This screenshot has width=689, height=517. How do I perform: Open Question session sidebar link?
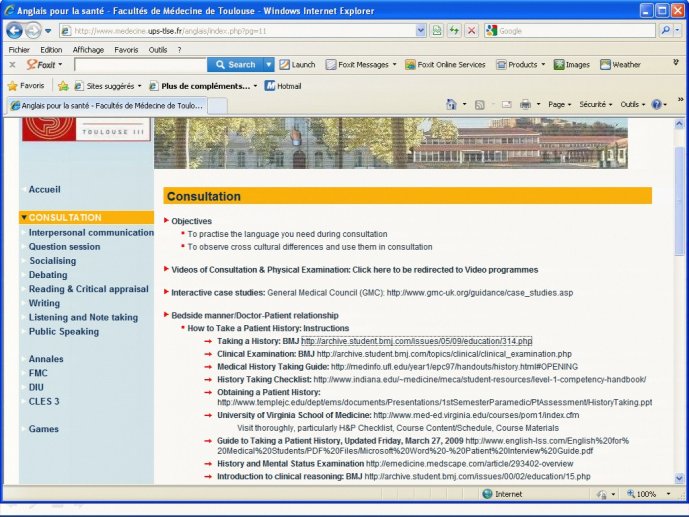(65, 246)
